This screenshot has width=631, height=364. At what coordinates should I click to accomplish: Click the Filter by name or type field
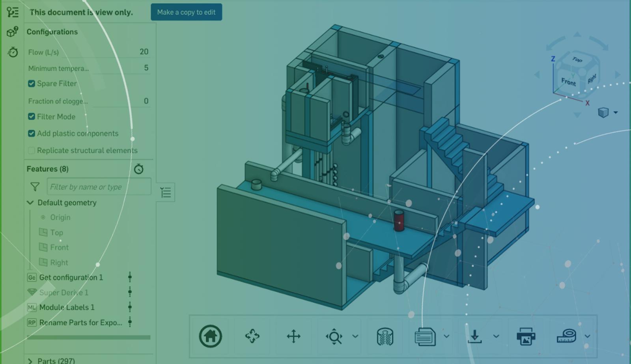(x=99, y=187)
